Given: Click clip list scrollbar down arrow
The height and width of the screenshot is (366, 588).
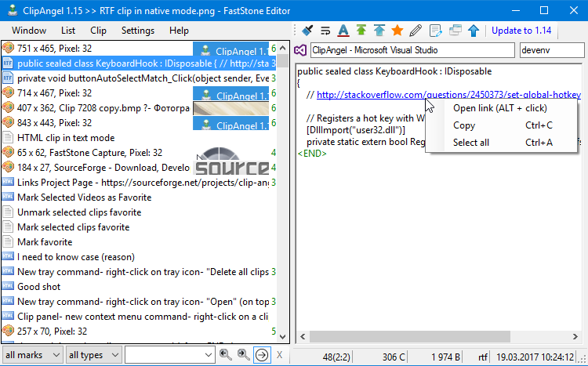Looking at the screenshot, I should click(283, 337).
